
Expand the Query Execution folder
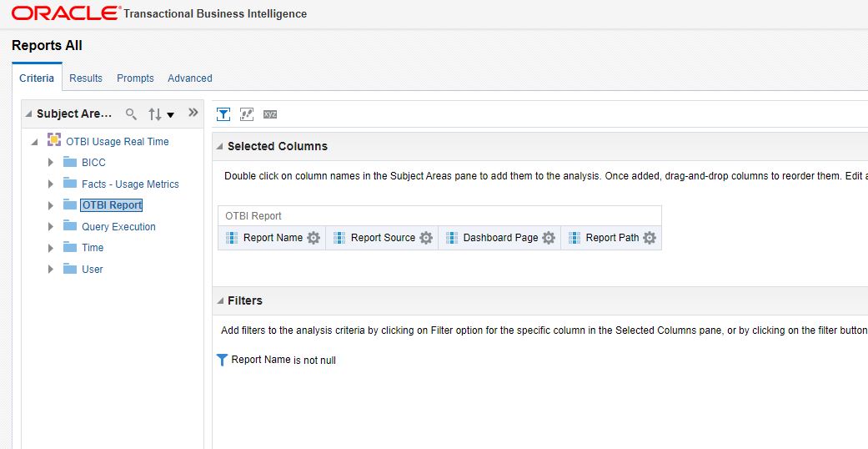(51, 227)
